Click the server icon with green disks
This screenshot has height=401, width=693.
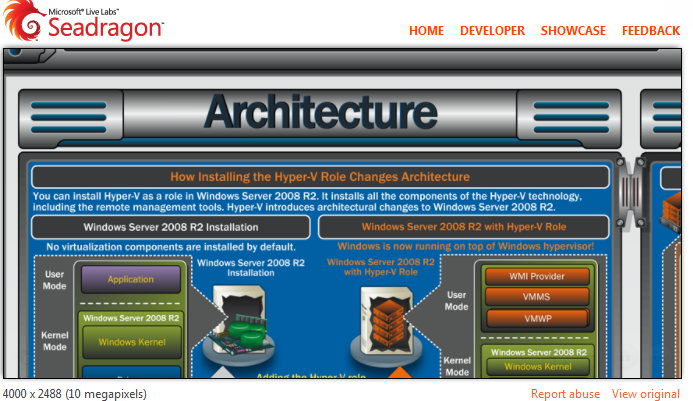(x=239, y=325)
